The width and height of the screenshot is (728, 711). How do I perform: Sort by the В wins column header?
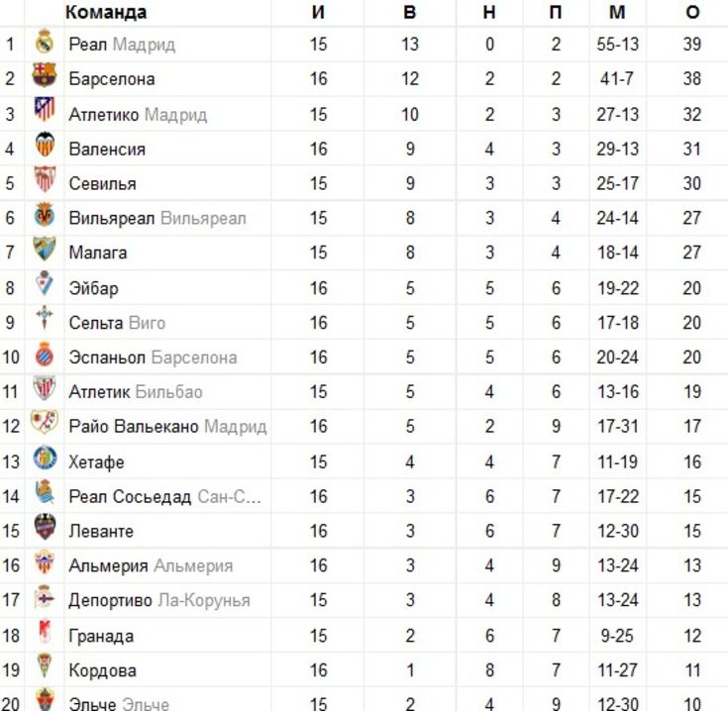tap(409, 12)
